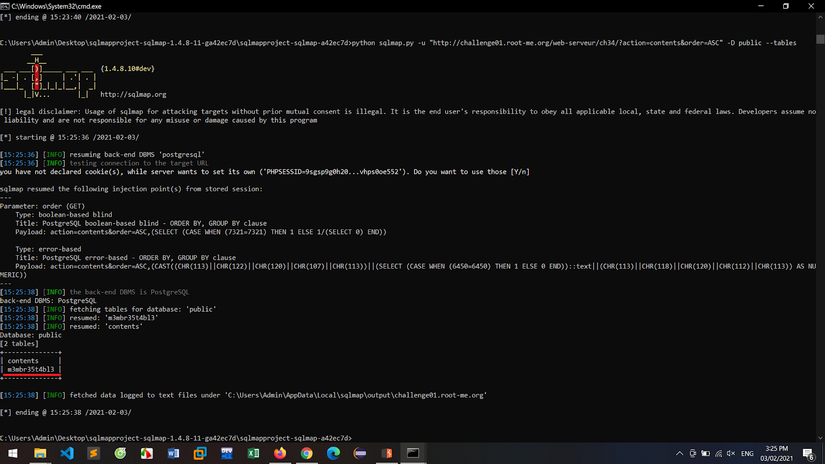Click the '[*] ending @ 15:23:40' line
The image size is (825, 464).
tap(66, 17)
